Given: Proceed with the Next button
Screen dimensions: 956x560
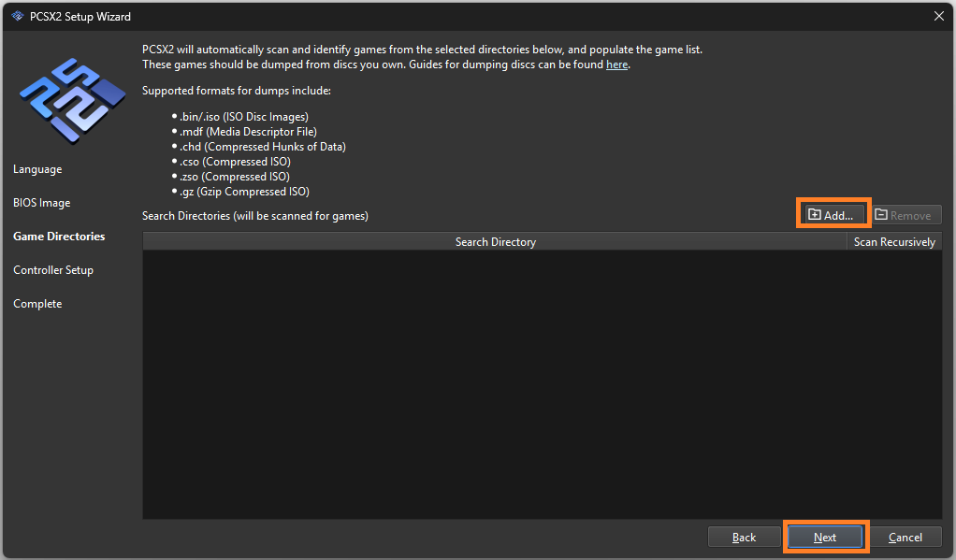Looking at the screenshot, I should tap(825, 537).
